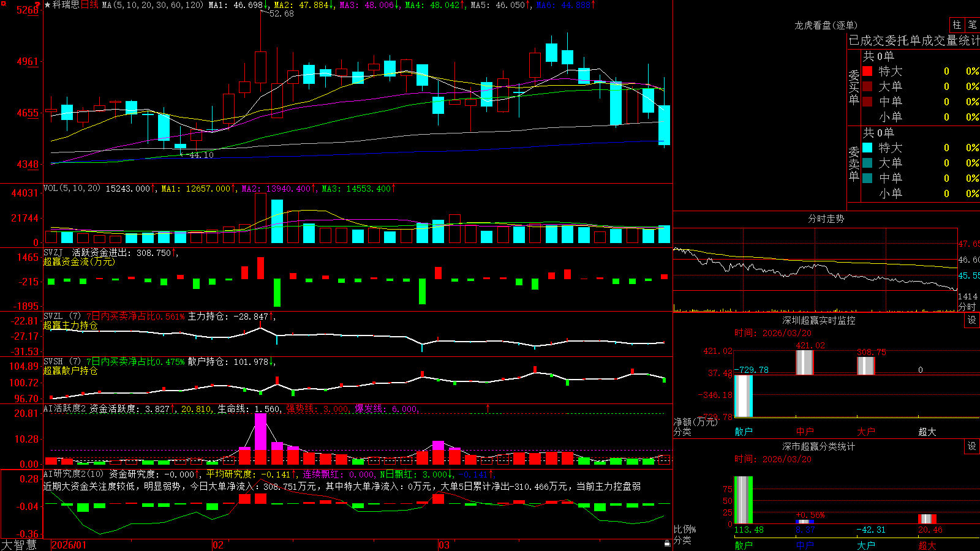Click 超赢主力持仓 label

[70, 325]
